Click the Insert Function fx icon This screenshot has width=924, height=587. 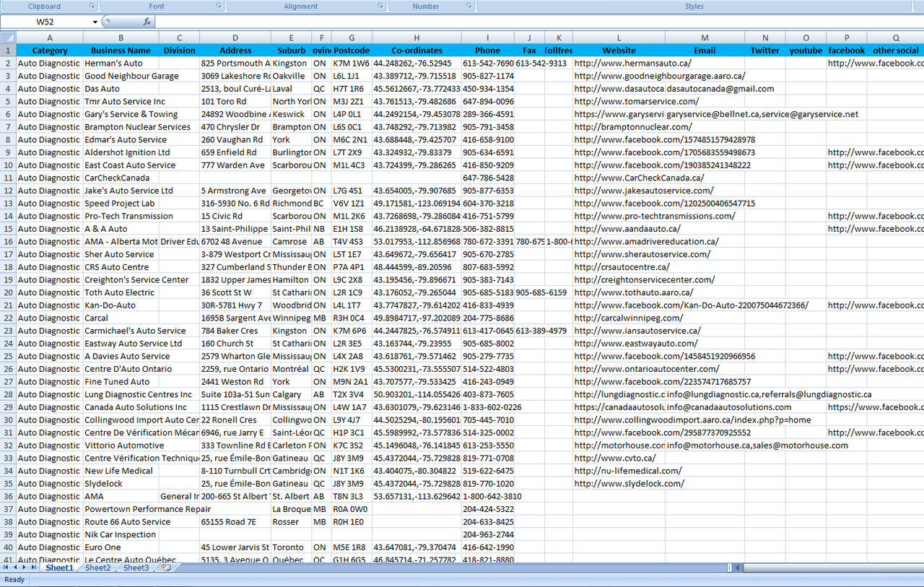[x=147, y=22]
